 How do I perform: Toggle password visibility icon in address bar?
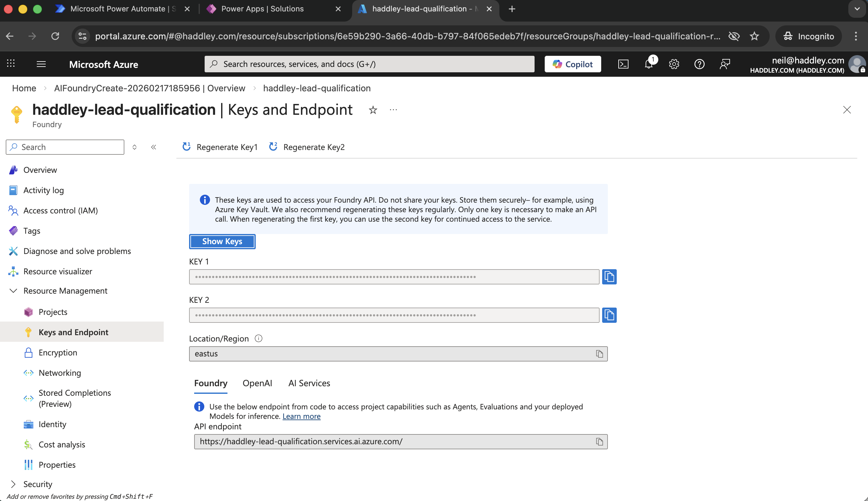[x=734, y=36]
